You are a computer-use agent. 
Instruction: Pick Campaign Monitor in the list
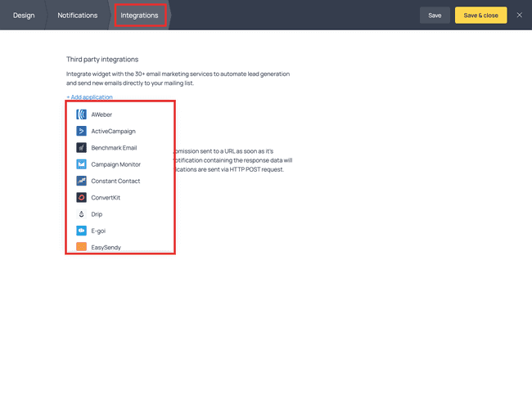click(x=120, y=164)
